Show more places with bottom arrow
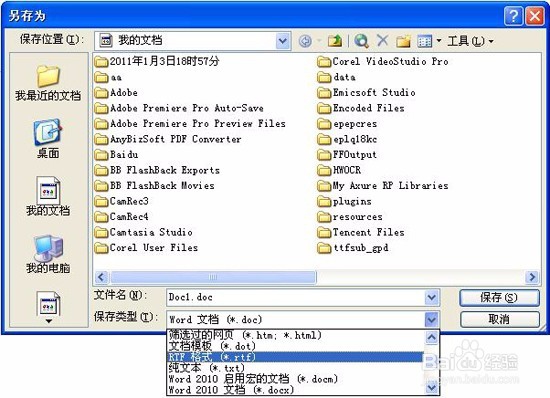550x398 pixels. click(x=49, y=321)
